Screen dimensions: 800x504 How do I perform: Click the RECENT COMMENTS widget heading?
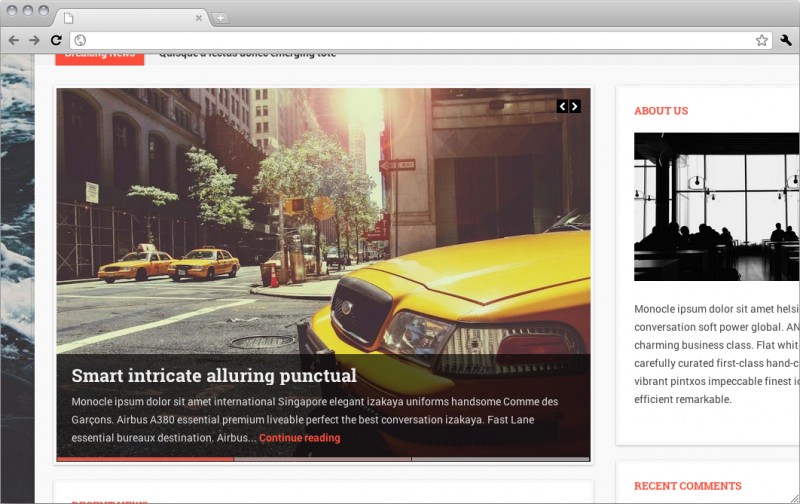click(x=688, y=486)
